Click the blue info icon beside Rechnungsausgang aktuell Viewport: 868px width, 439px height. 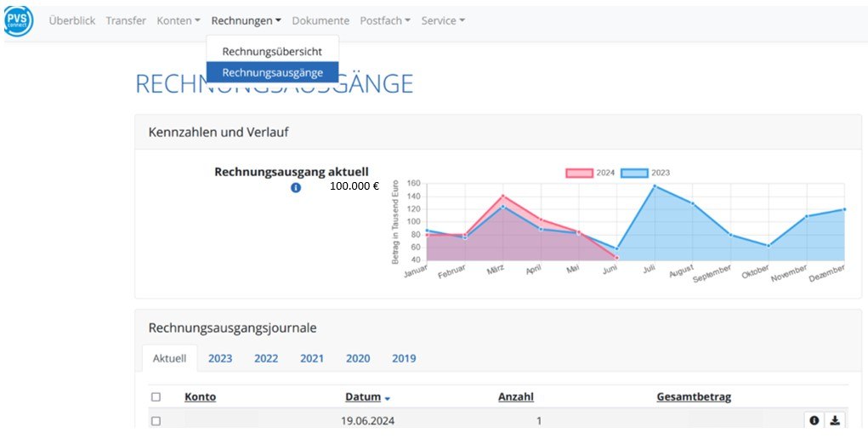pos(296,187)
